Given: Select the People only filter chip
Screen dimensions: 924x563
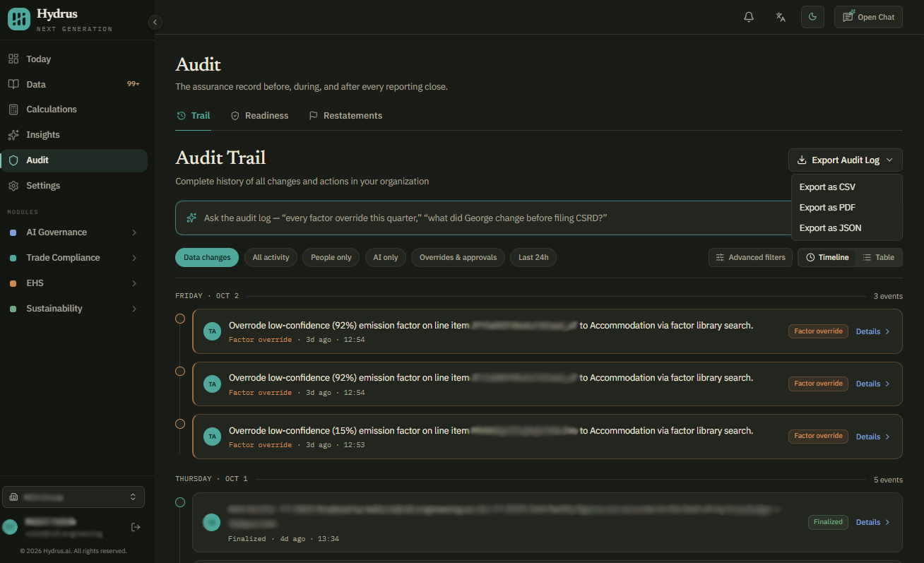Looking at the screenshot, I should [331, 258].
